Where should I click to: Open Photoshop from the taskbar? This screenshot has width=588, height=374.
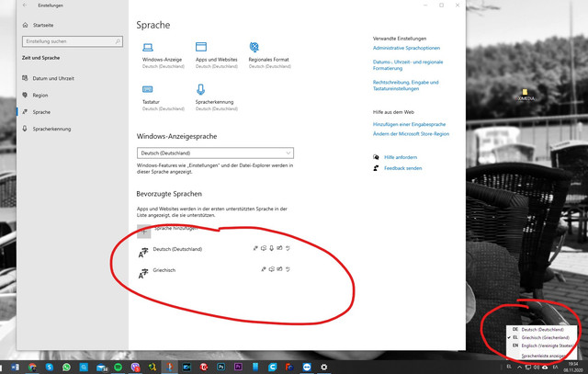pos(220,368)
